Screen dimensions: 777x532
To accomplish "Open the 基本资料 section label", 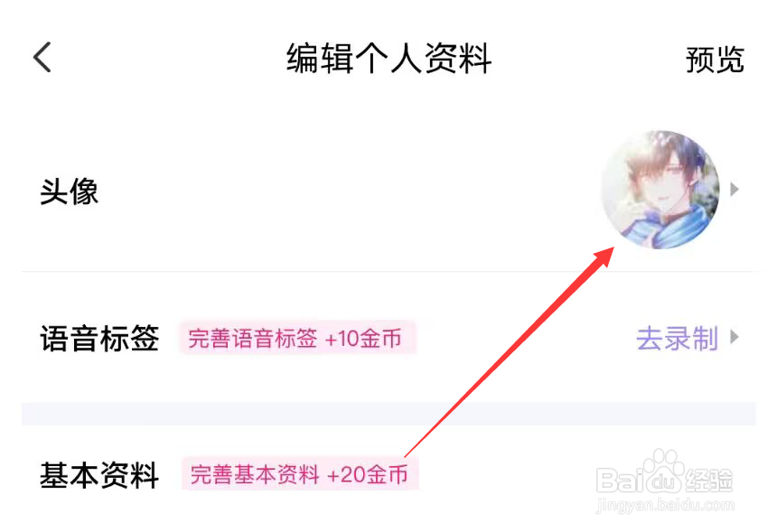I will (99, 475).
